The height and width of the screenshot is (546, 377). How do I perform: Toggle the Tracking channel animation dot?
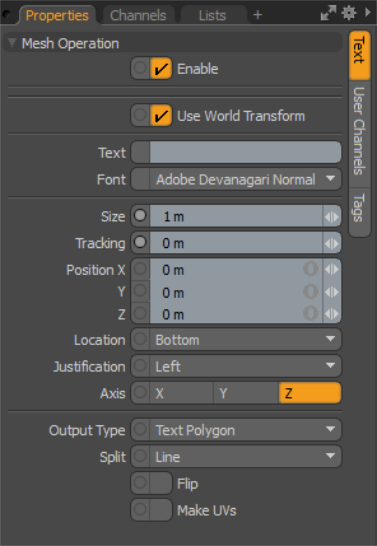[140, 242]
